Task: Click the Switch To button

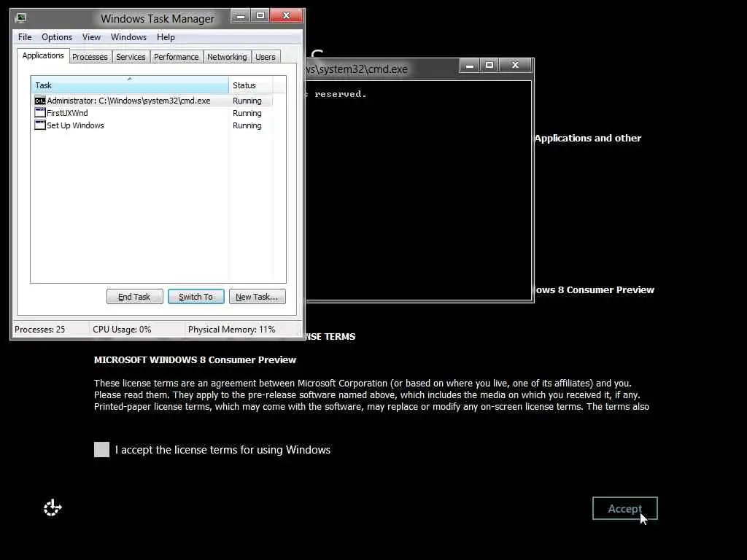Action: pos(196,297)
